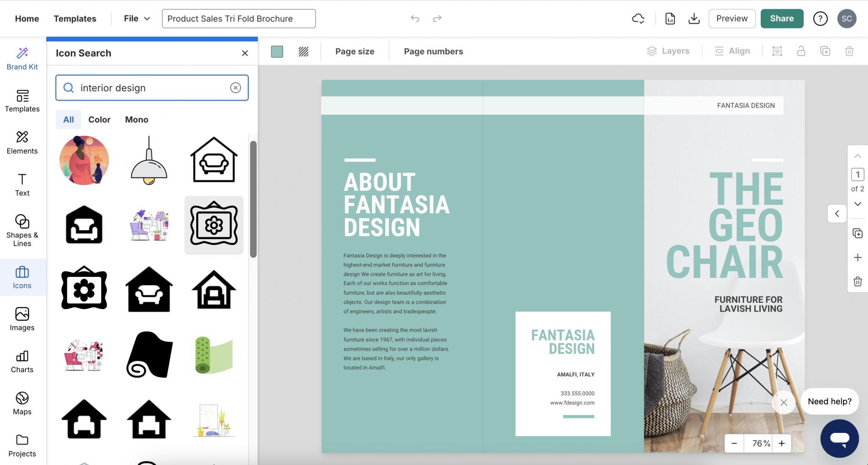Click the Preview button
Screen dimensions: 868x465
point(732,18)
